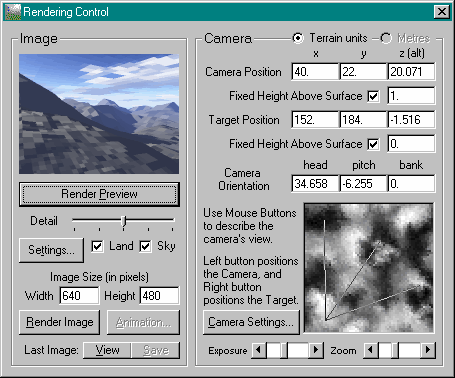The width and height of the screenshot is (455, 378).
Task: Click the bank orientation field
Action: click(411, 184)
